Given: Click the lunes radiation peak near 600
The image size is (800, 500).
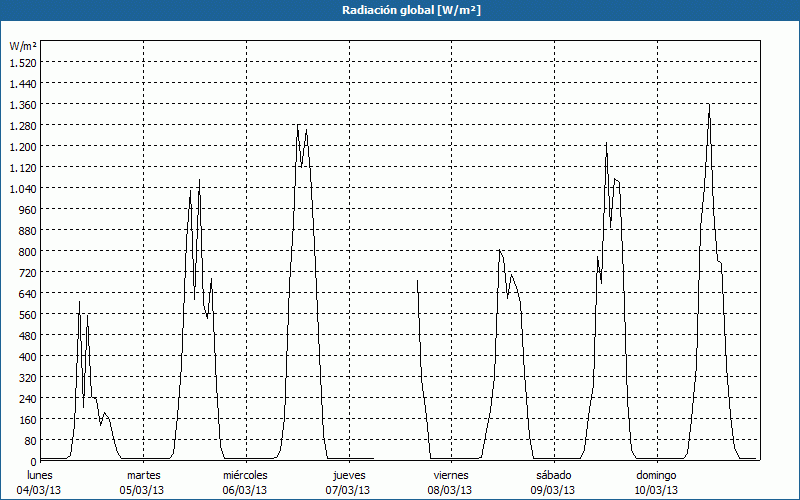Looking at the screenshot, I should pos(79,301).
